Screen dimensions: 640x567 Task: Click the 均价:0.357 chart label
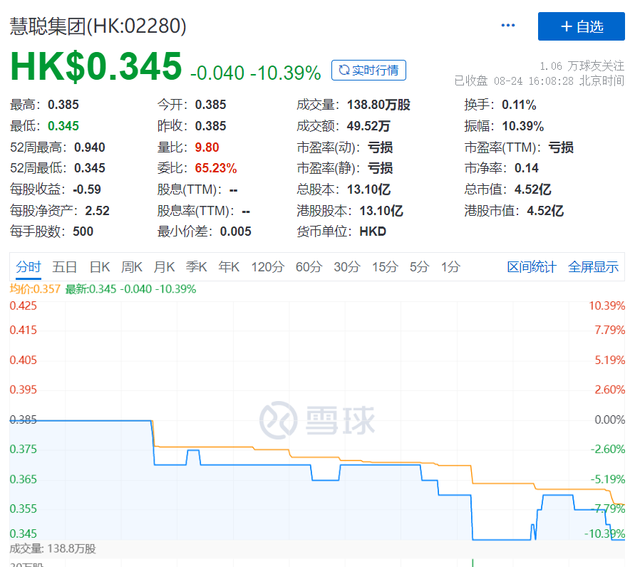(35, 289)
